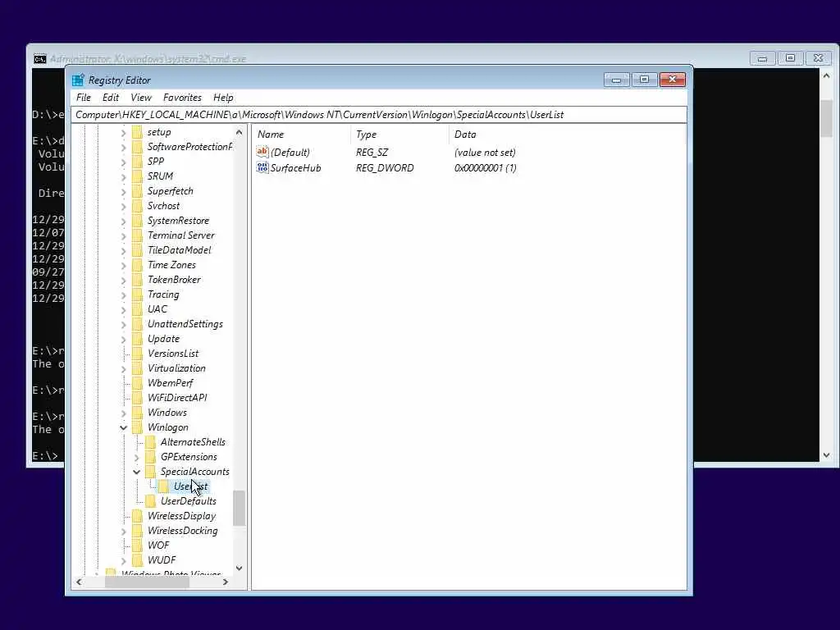
Task: Expand the UnattendSettings tree node
Action: 124,324
